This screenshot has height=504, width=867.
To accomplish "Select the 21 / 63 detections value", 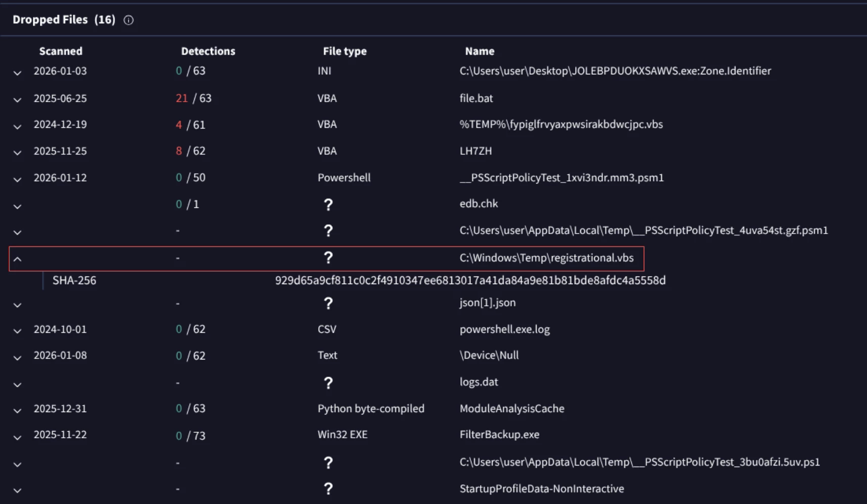I will coord(194,98).
